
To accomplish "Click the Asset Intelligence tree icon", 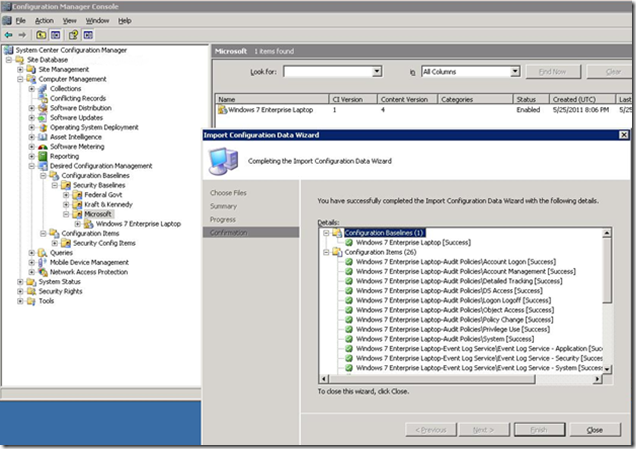I will point(42,137).
